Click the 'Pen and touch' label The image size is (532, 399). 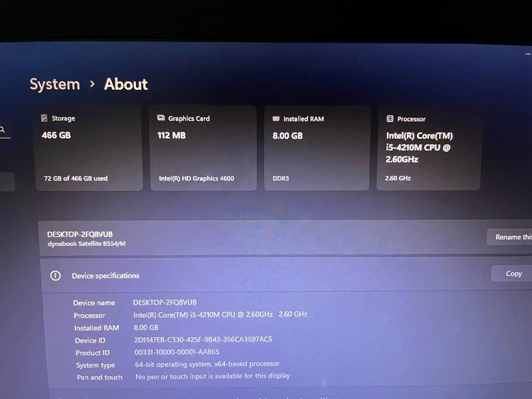tap(100, 377)
